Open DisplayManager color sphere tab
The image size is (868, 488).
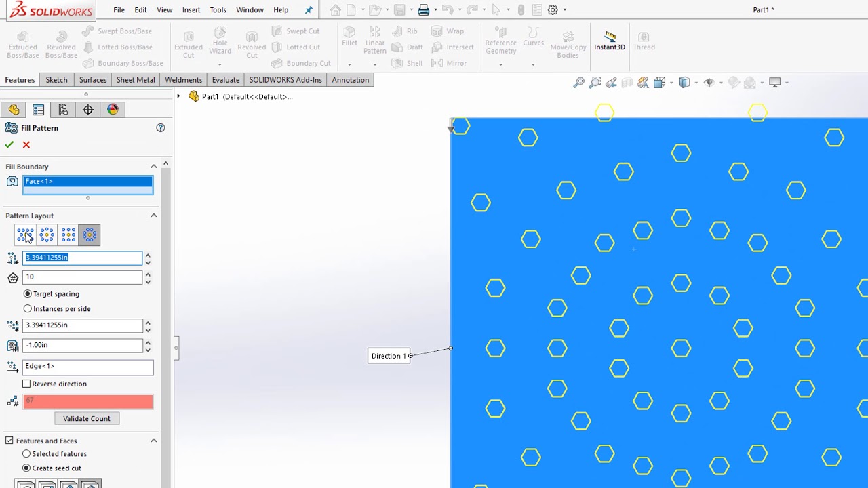click(x=113, y=110)
